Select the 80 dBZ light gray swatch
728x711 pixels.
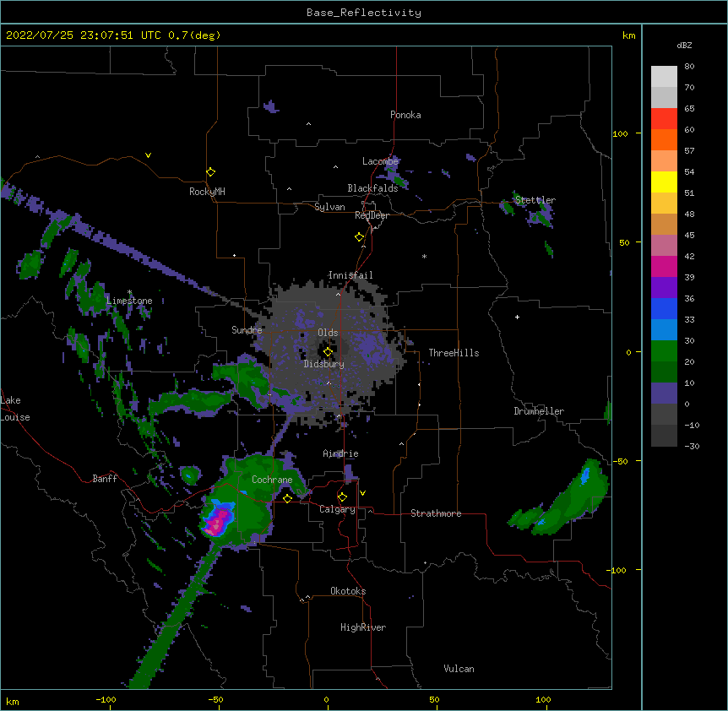[664, 77]
